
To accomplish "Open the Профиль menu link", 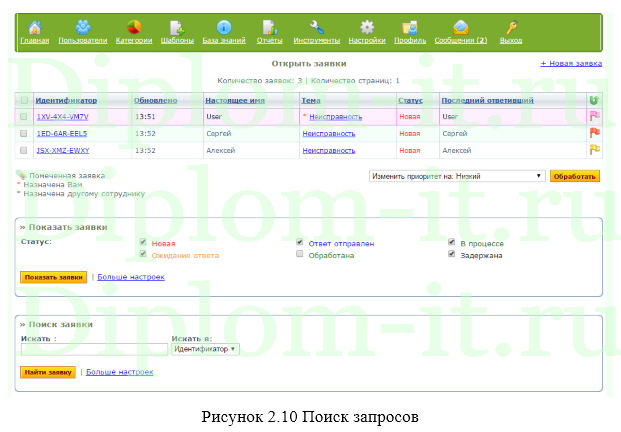I will pos(410,40).
